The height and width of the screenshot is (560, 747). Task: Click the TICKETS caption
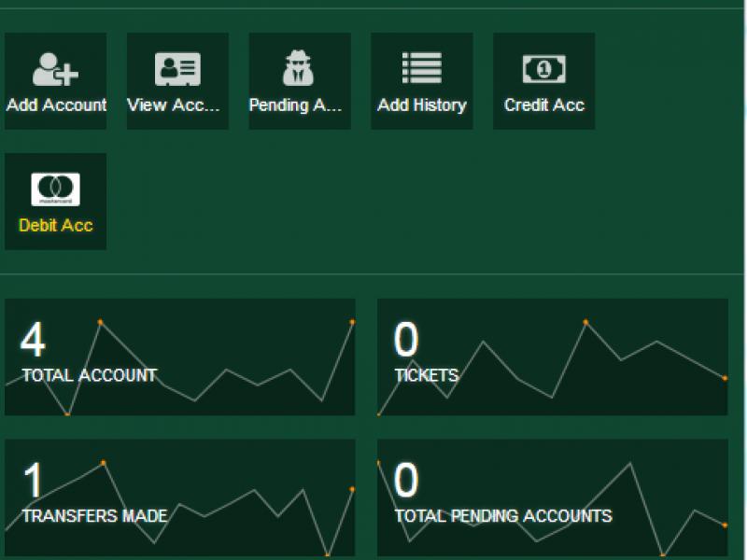427,375
